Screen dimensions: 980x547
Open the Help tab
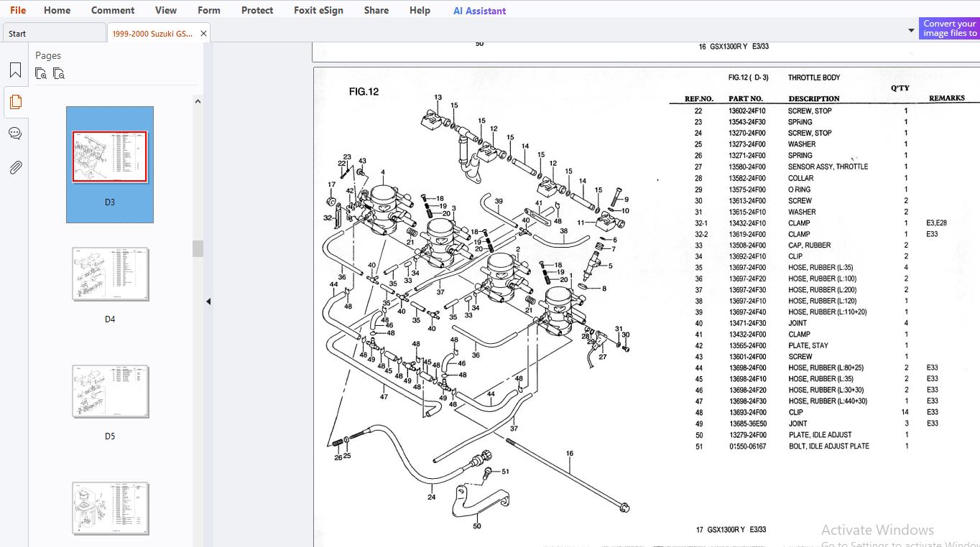point(420,10)
